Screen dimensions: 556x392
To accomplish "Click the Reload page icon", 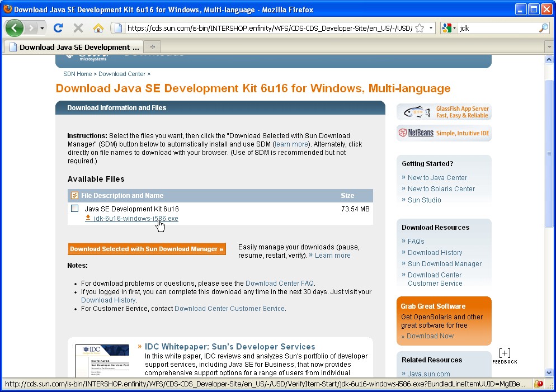I will click(58, 28).
